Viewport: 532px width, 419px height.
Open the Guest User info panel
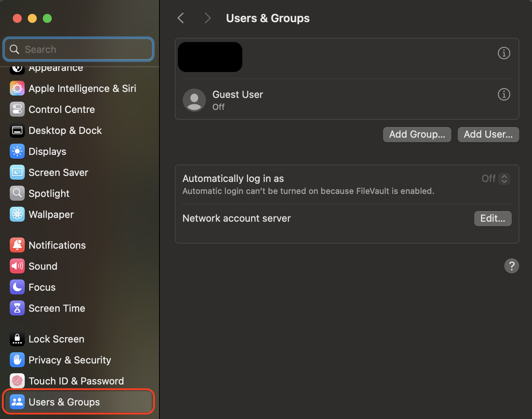pyautogui.click(x=504, y=94)
